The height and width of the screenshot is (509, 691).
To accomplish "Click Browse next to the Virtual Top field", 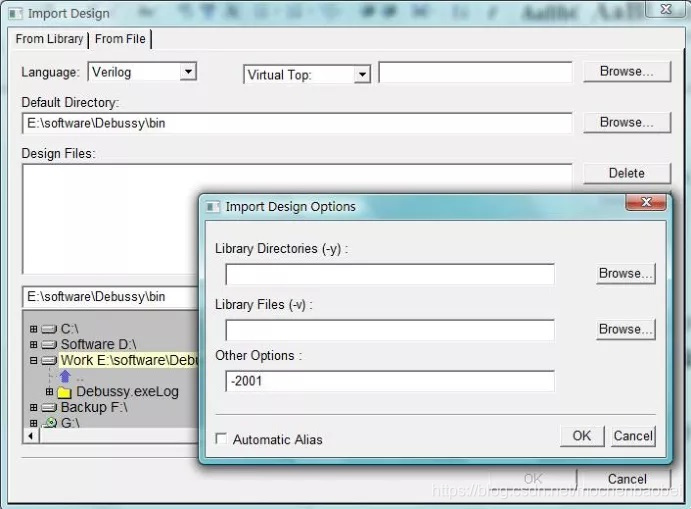I will [626, 71].
